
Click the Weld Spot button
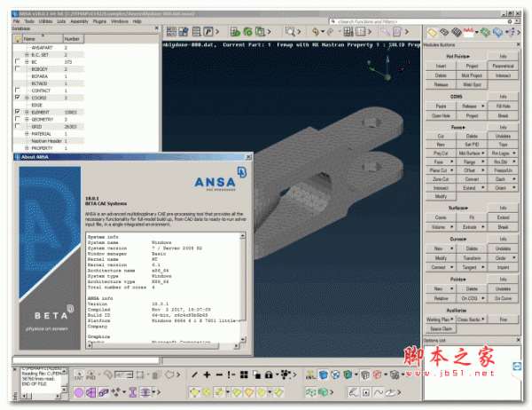pos(472,84)
